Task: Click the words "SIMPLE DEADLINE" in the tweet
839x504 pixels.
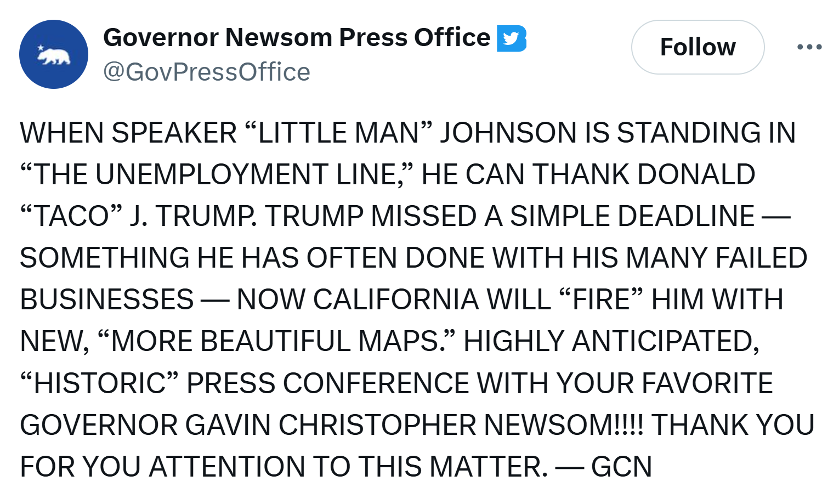Action: 632,216
